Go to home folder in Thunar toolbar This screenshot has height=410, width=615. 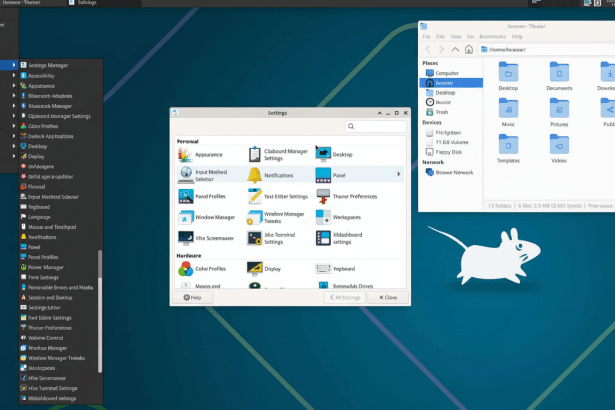(x=469, y=49)
